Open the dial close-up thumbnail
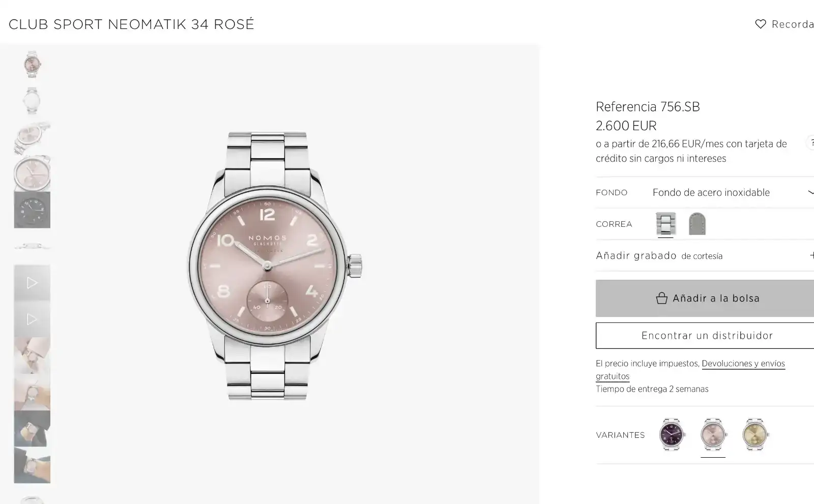814x504 pixels. pos(32,173)
